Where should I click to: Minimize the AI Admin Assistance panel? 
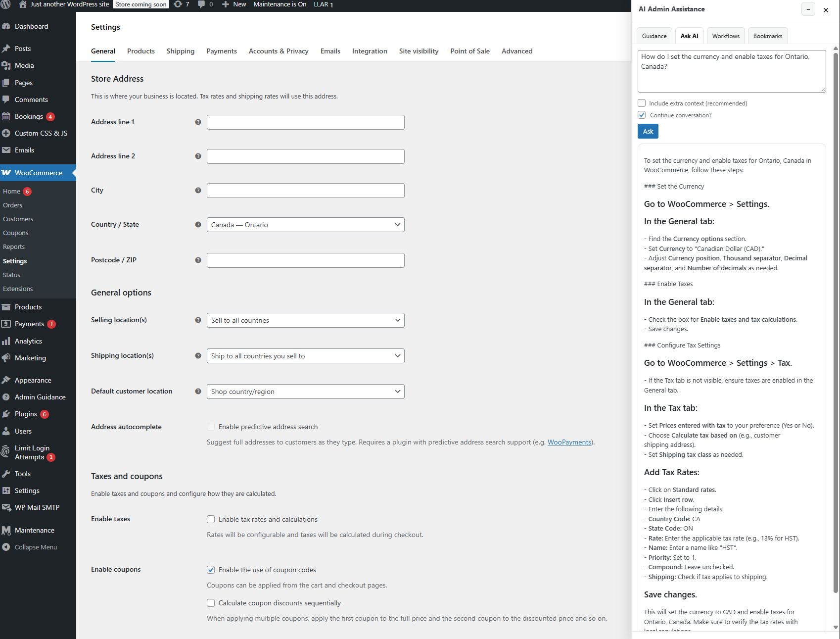[x=808, y=9]
